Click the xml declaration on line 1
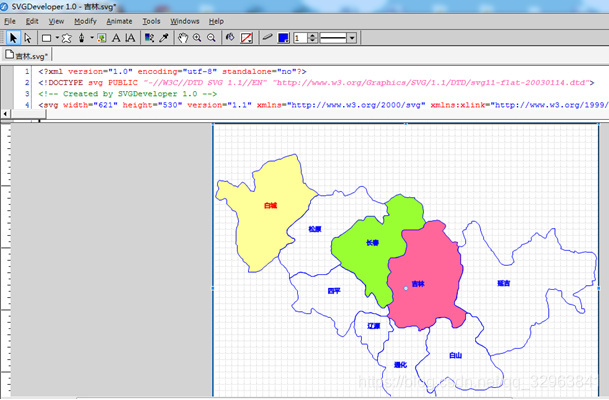 coord(172,71)
